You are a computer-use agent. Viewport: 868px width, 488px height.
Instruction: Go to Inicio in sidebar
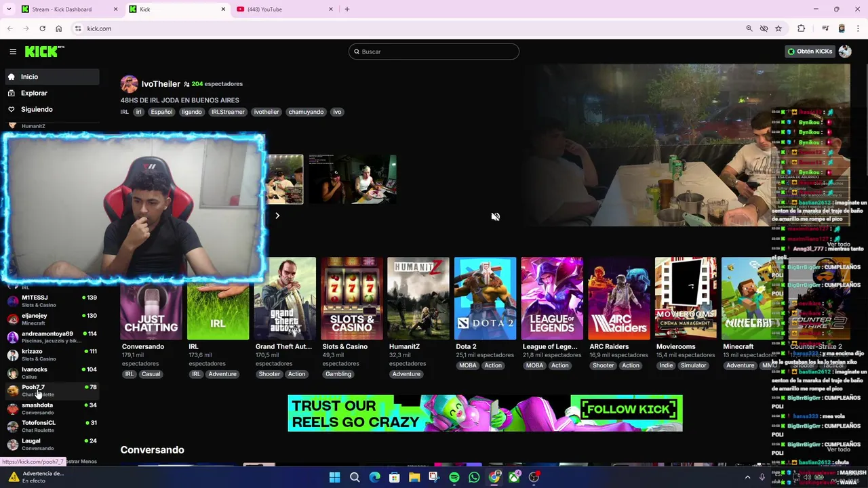tap(52, 77)
